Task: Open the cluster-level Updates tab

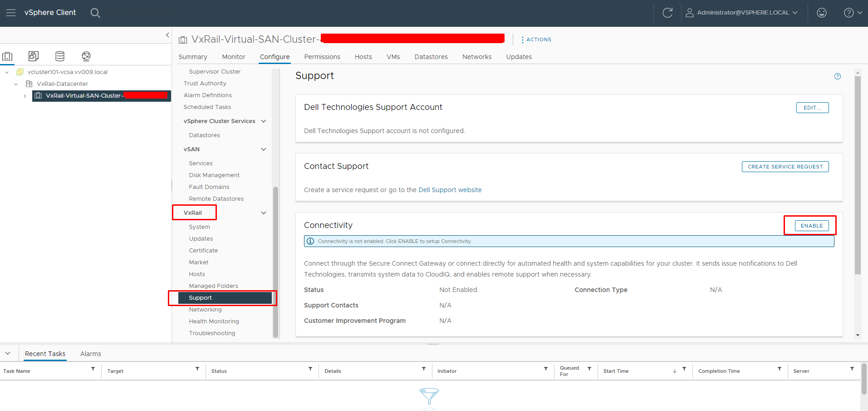Action: 519,57
